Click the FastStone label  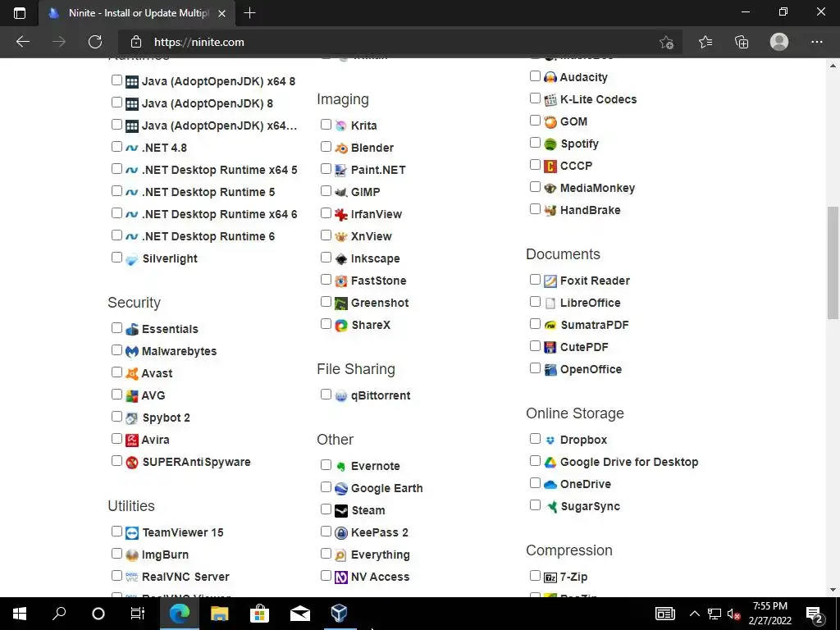(x=378, y=281)
